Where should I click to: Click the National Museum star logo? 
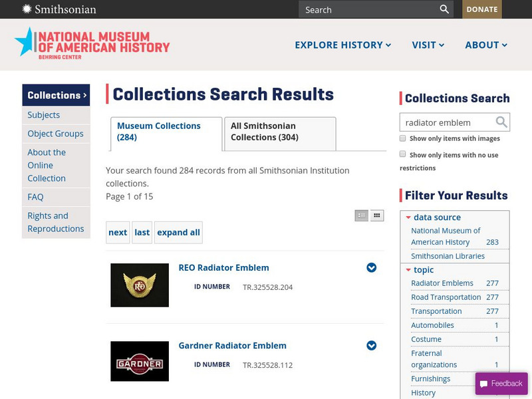click(x=24, y=41)
